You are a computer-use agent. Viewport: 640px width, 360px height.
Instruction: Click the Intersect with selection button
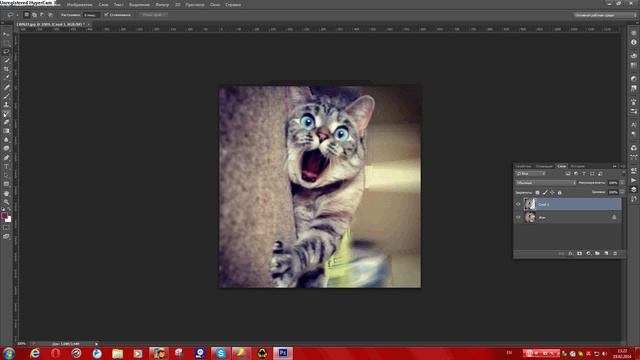pyautogui.click(x=50, y=15)
